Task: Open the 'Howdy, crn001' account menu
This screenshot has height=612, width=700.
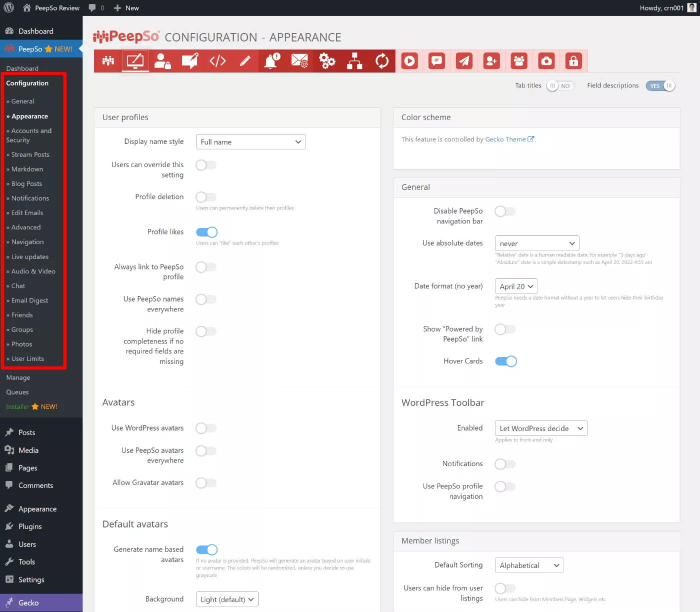Action: [x=668, y=8]
